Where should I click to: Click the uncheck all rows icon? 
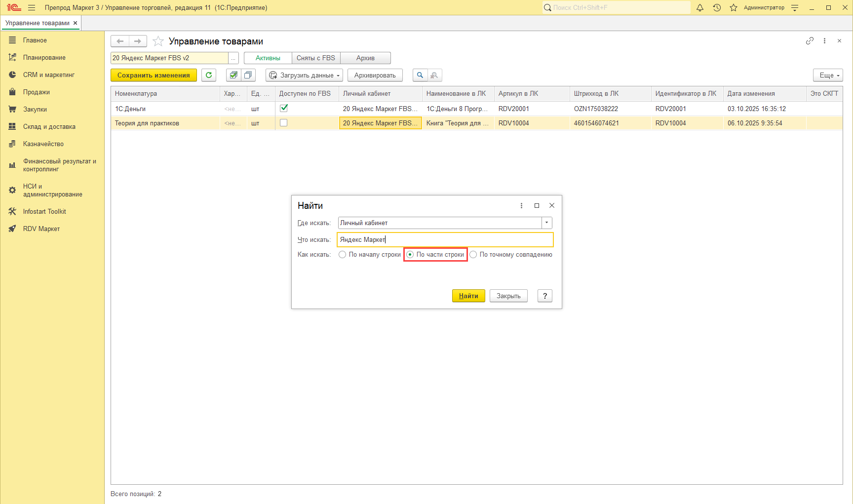coord(248,75)
